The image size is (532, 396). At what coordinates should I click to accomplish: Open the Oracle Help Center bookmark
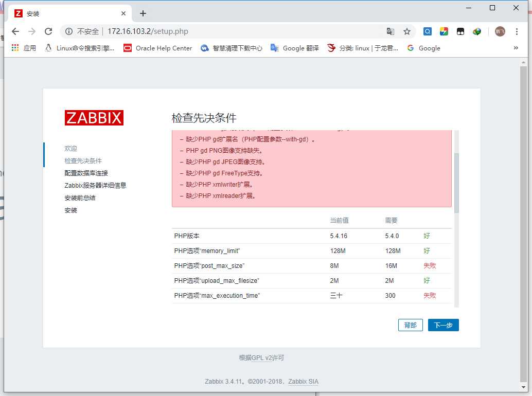coord(158,48)
